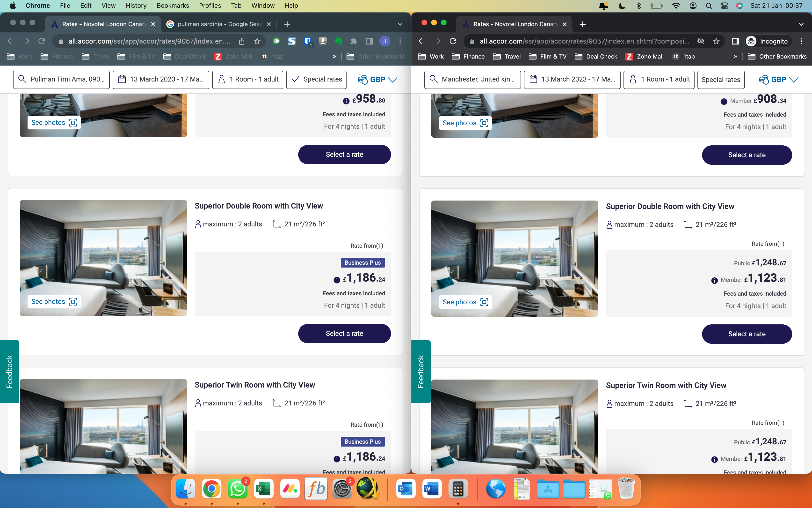Open Control Center in menu bar
The width and height of the screenshot is (812, 508).
point(725,6)
